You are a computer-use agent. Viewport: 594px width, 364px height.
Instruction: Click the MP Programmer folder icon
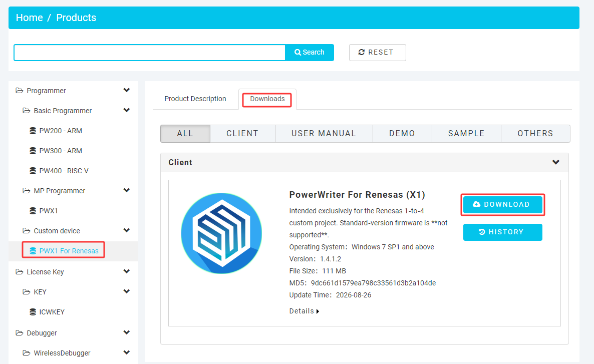pos(26,191)
